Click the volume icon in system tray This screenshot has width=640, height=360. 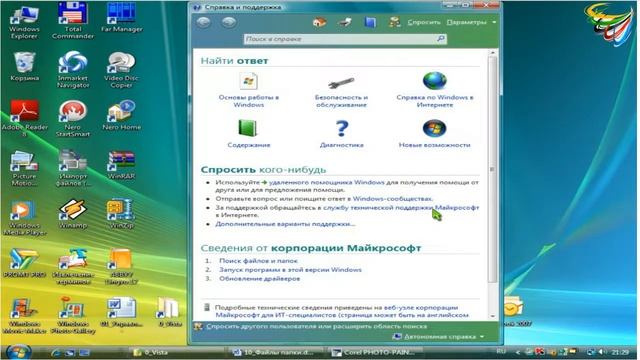click(x=603, y=351)
